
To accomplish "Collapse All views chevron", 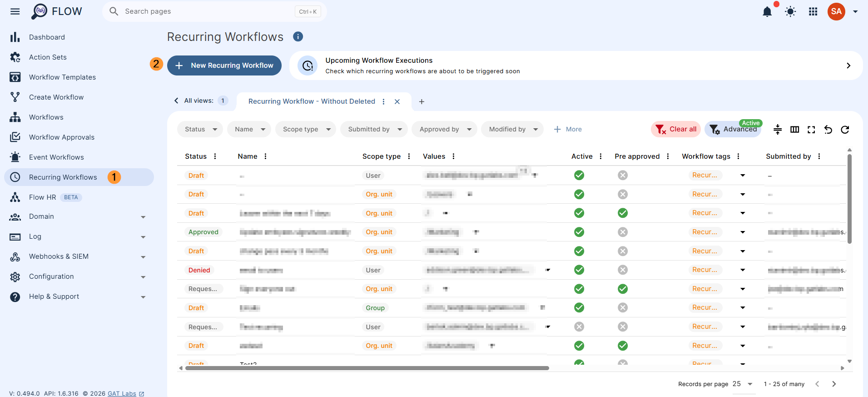I will click(176, 101).
